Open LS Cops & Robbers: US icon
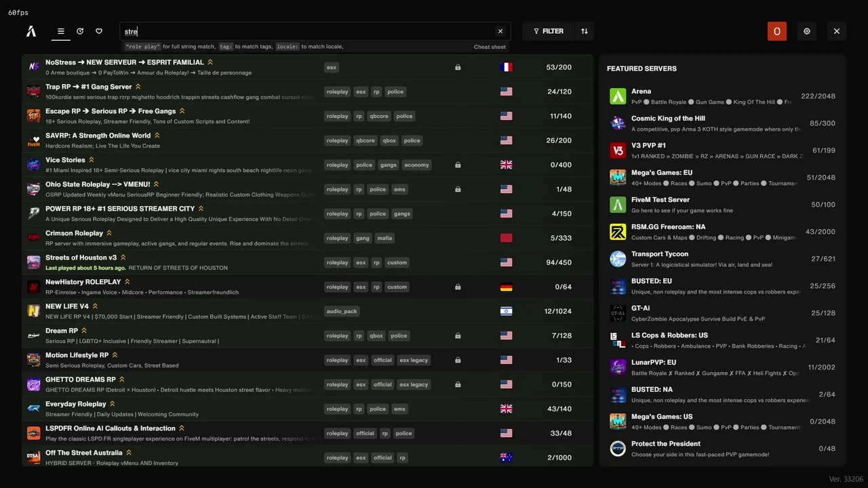The width and height of the screenshot is (868, 488). tap(618, 340)
